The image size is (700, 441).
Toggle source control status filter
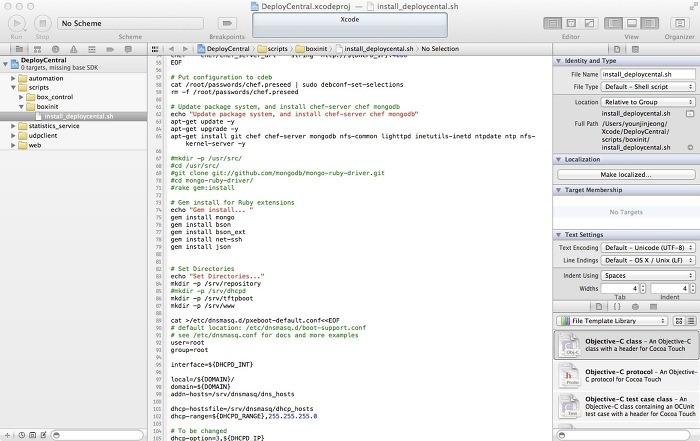(x=32, y=435)
